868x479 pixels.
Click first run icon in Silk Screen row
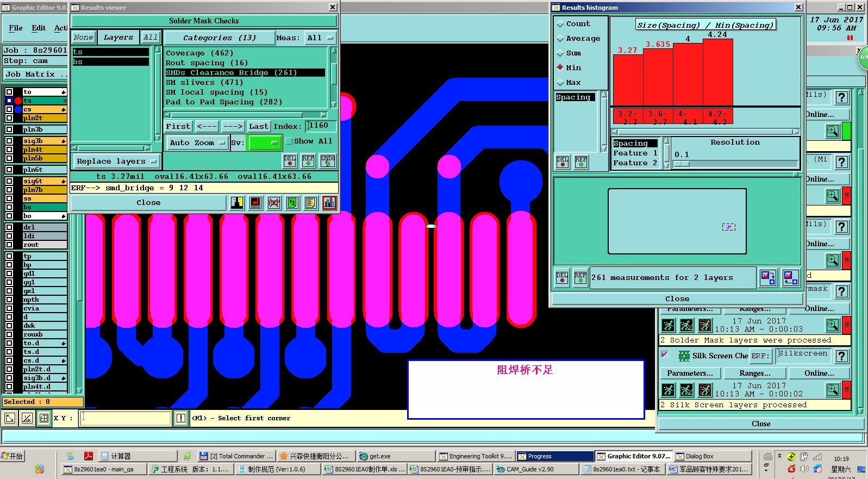click(669, 390)
